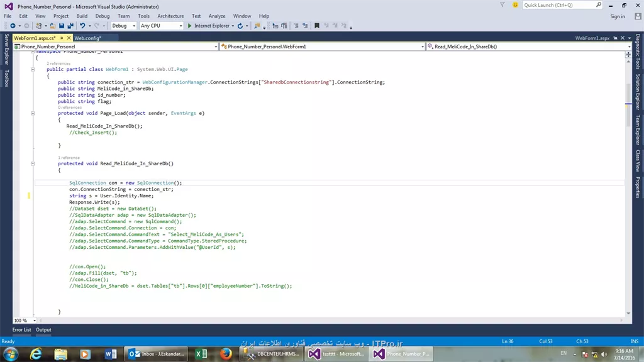This screenshot has width=644, height=362.
Task: Open the Analyze menu
Action: pyautogui.click(x=217, y=16)
